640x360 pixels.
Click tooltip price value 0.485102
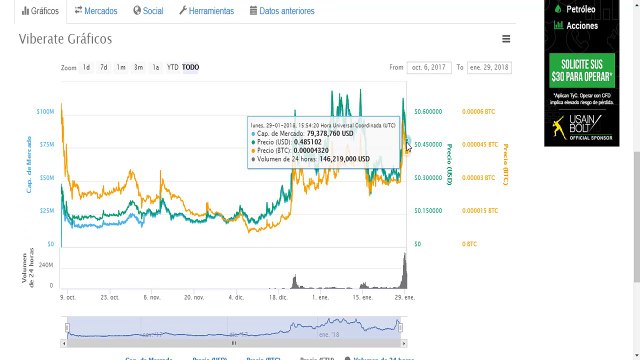[308, 142]
